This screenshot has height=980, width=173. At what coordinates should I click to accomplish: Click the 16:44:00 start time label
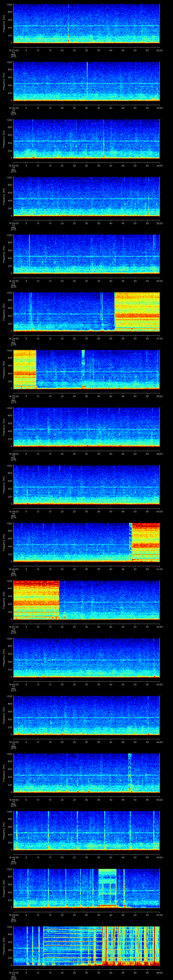(x=14, y=800)
